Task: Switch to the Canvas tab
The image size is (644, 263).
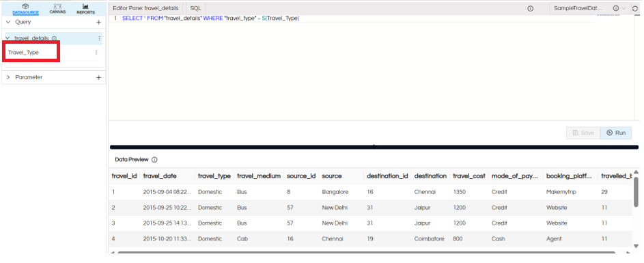Action: click(x=57, y=9)
